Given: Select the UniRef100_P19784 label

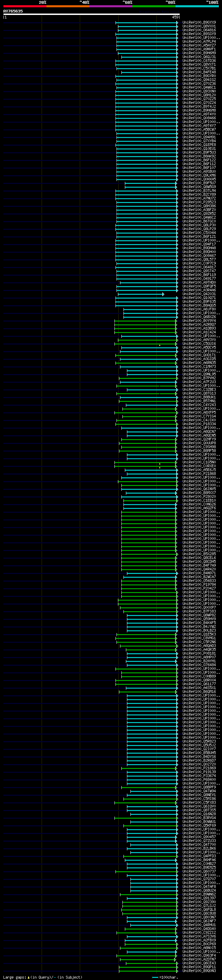Looking at the screenshot, I should pyautogui.click(x=199, y=584).
